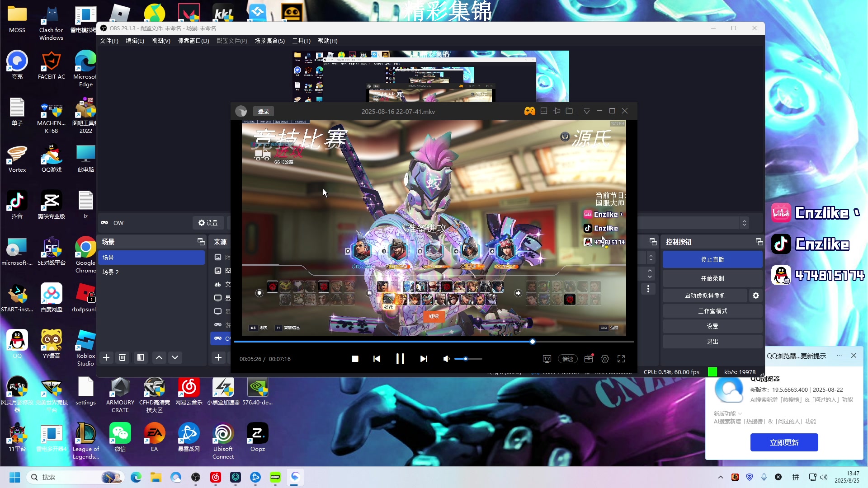
Task: Open the League of Legends desktop icon
Action: point(85,441)
